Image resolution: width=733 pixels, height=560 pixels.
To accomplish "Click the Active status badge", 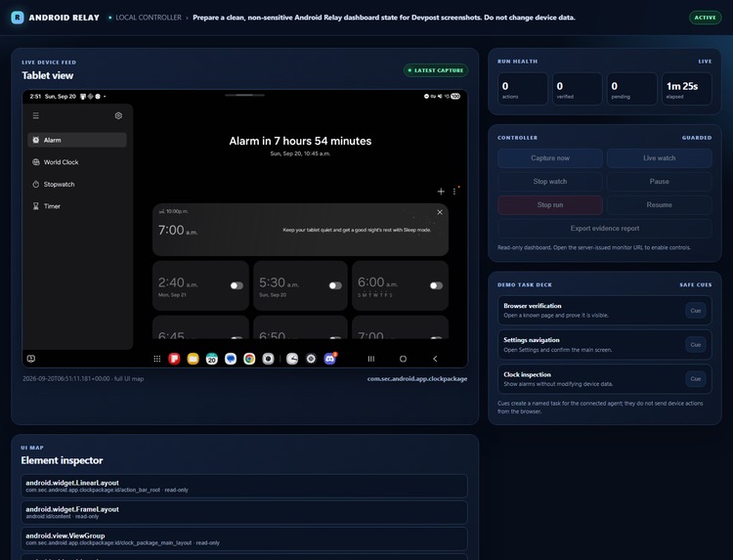I will [x=705, y=18].
